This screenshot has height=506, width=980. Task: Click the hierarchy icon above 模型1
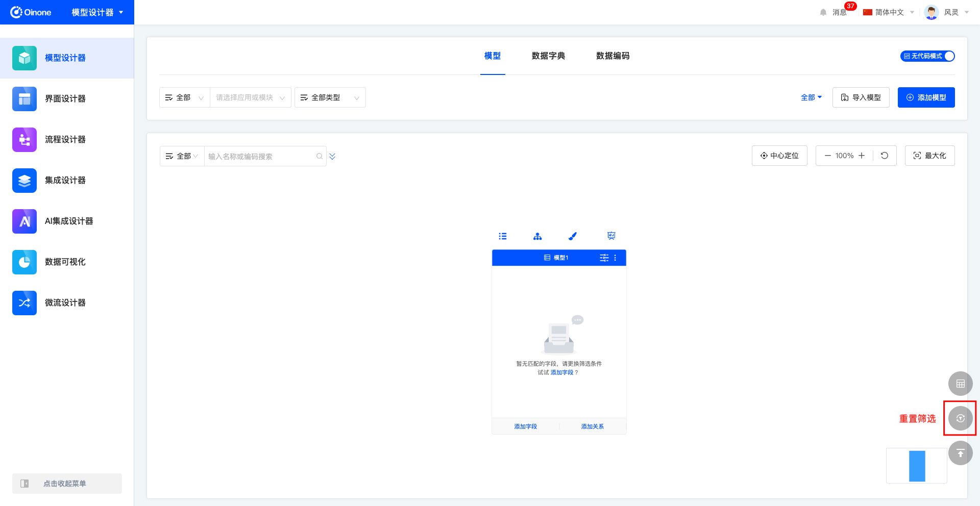[537, 236]
